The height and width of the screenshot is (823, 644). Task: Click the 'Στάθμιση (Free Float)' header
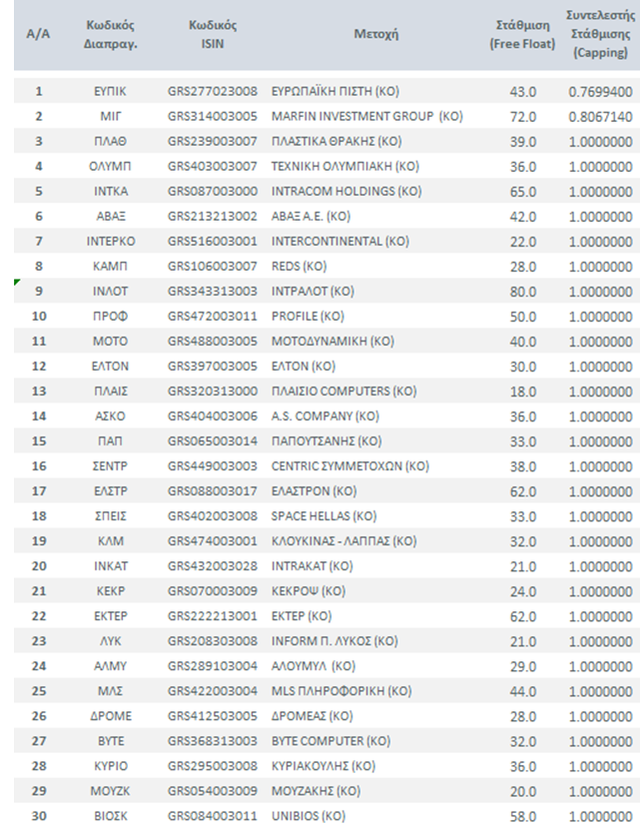pyautogui.click(x=522, y=34)
